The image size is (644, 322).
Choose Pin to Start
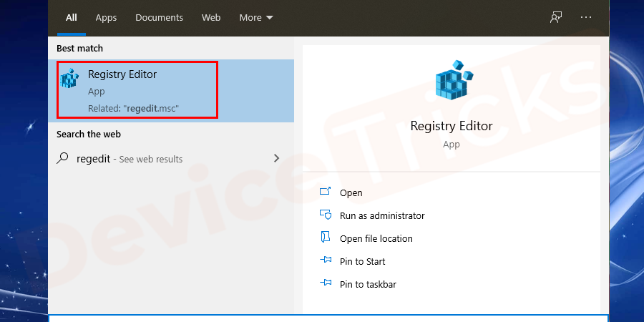(362, 262)
